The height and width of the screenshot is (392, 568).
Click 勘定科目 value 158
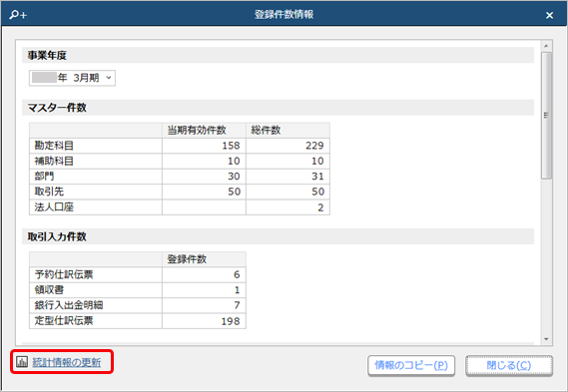click(232, 146)
